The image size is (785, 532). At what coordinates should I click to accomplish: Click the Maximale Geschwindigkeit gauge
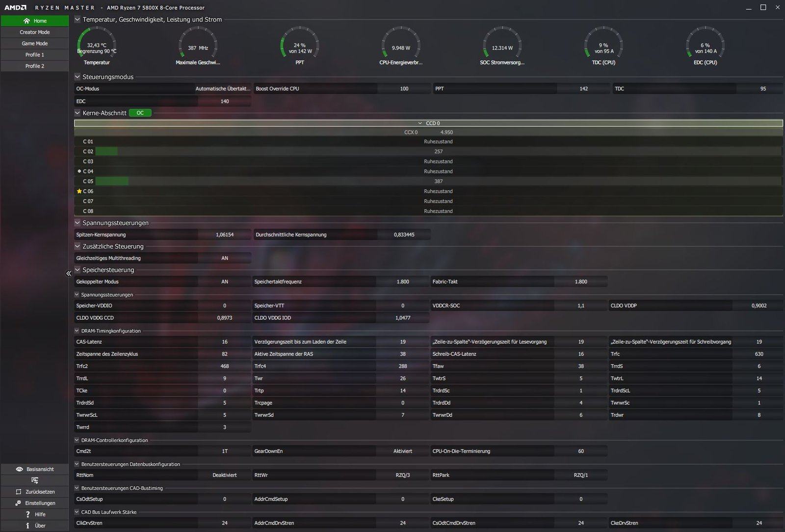pos(198,46)
